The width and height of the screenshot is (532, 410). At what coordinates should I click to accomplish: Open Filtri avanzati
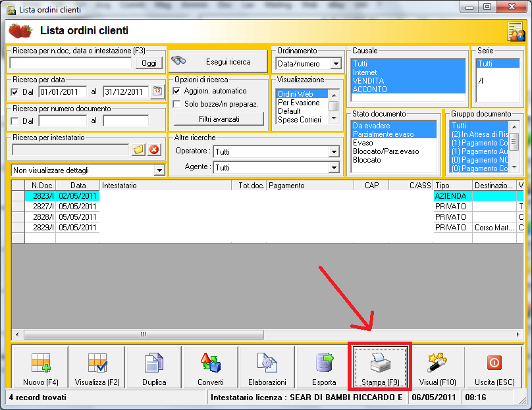[x=219, y=119]
